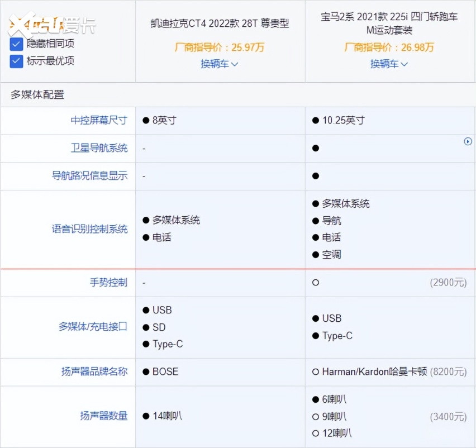Click the 多媒体/充电接口 row label
Screen dimensions: 476x448
(x=93, y=327)
